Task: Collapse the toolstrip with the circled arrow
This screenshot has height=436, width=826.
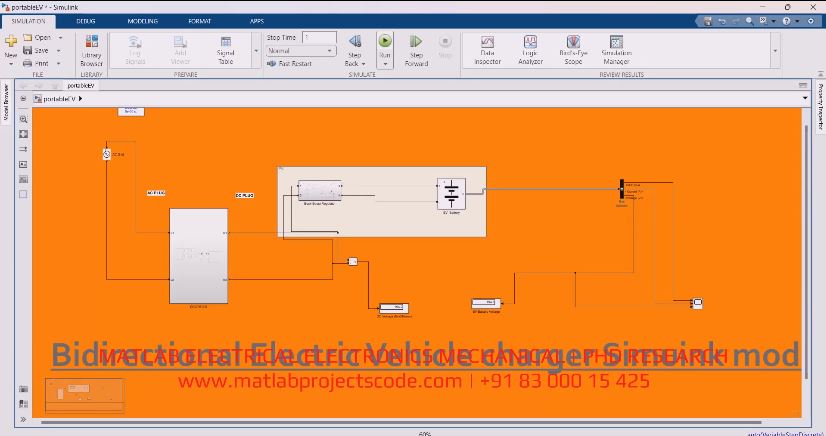Action: [811, 21]
